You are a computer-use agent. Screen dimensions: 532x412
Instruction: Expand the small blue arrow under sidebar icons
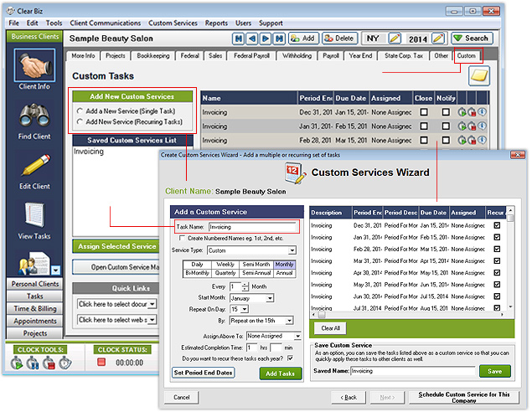[55, 270]
